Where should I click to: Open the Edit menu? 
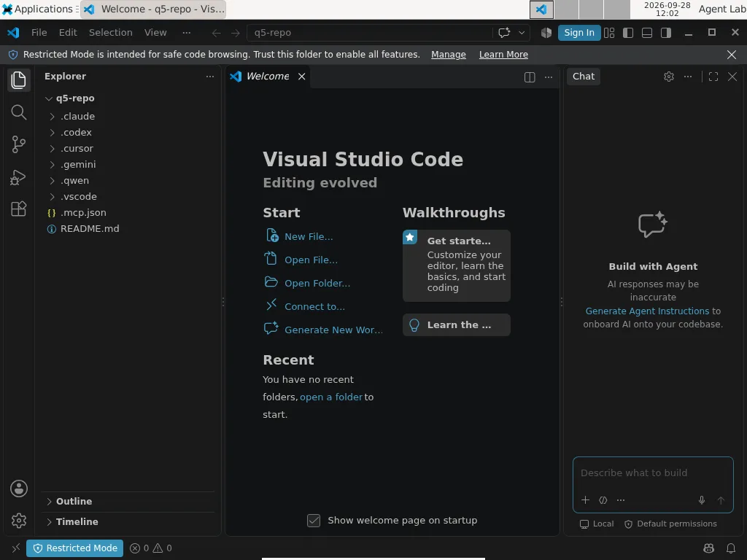pyautogui.click(x=68, y=32)
